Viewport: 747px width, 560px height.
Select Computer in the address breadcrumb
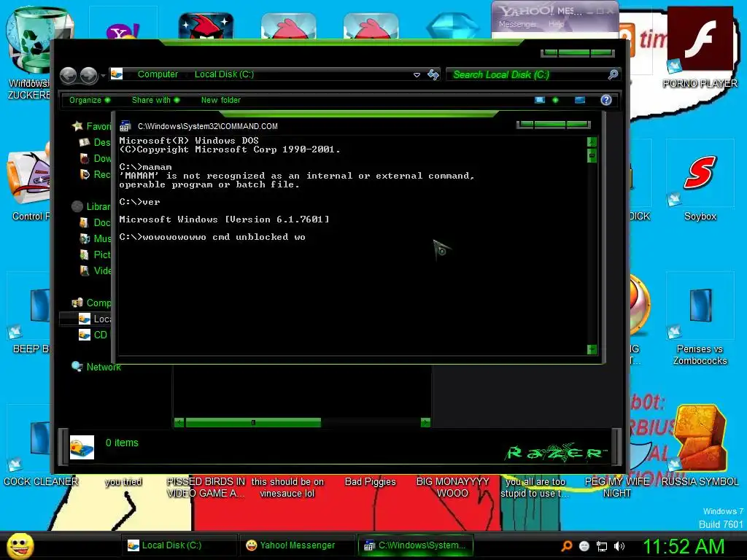point(158,74)
